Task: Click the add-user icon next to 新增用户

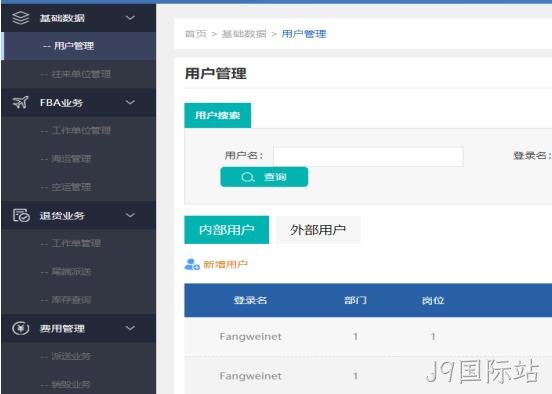Action: [192, 264]
